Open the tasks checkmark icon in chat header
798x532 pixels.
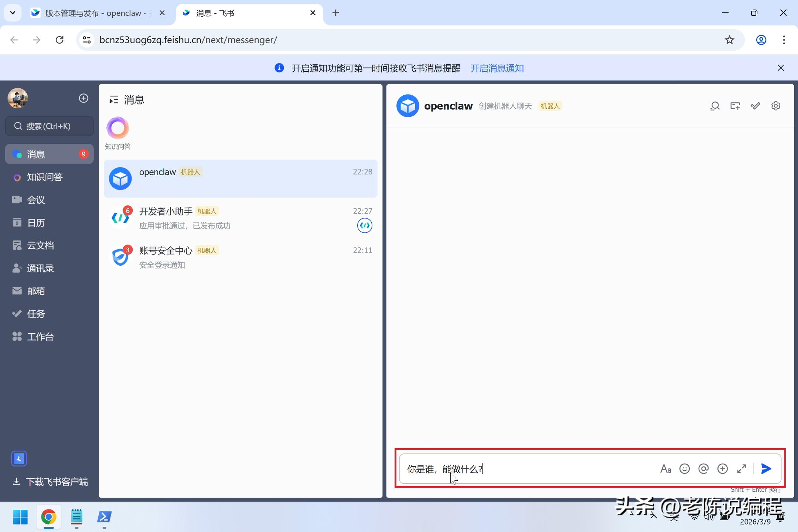[x=755, y=106]
